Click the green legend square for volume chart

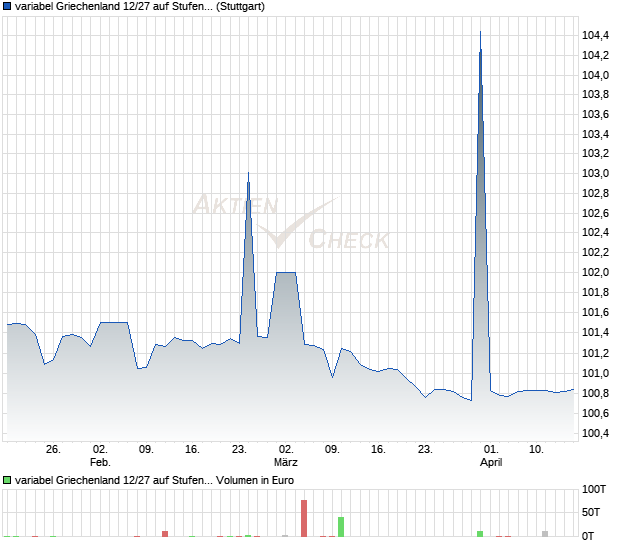click(7, 480)
